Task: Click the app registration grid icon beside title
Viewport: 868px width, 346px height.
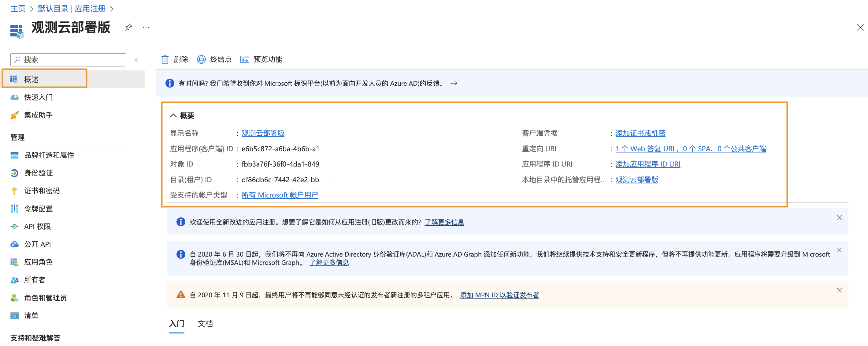Action: tap(17, 31)
